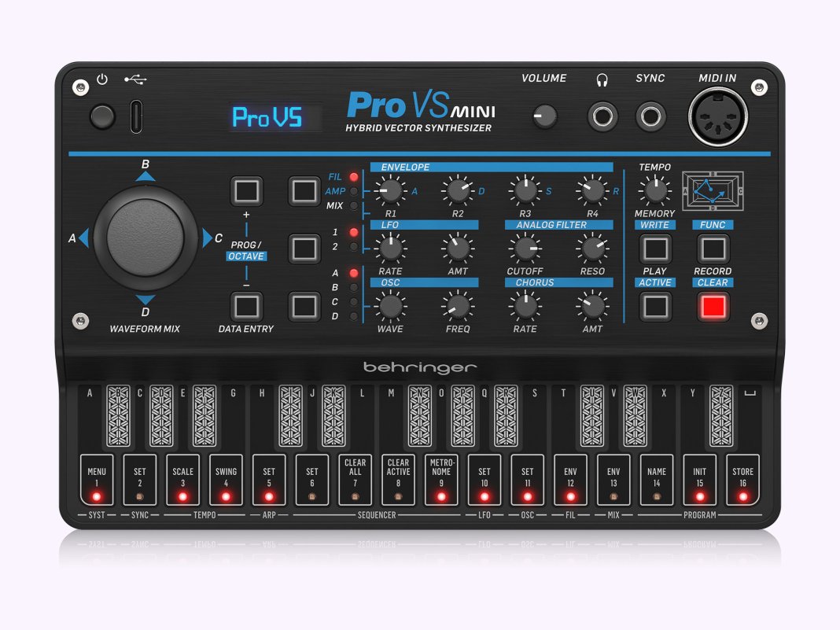Push the round power button
The width and height of the screenshot is (840, 630).
(x=101, y=116)
